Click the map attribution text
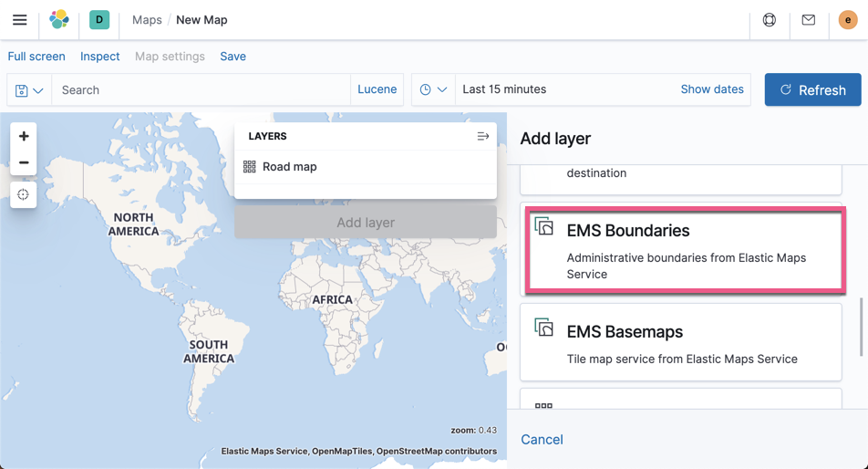The width and height of the screenshot is (868, 469). 358,452
